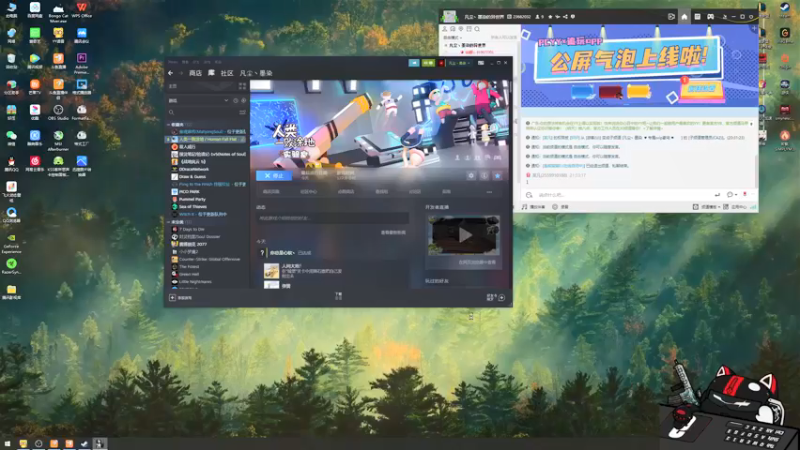This screenshot has height=450, width=800.
Task: Click the green friends button in Steam title bar
Action: pos(428,63)
